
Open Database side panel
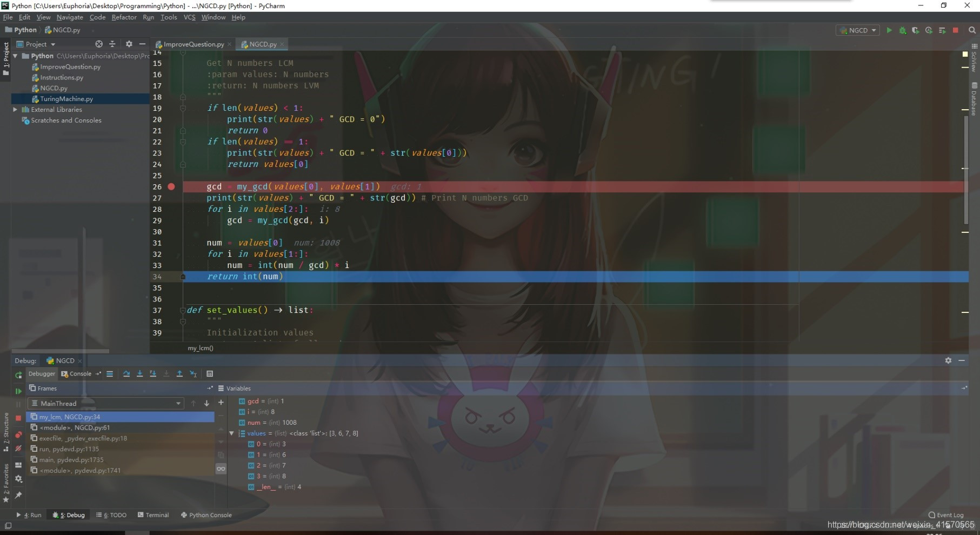[974, 99]
